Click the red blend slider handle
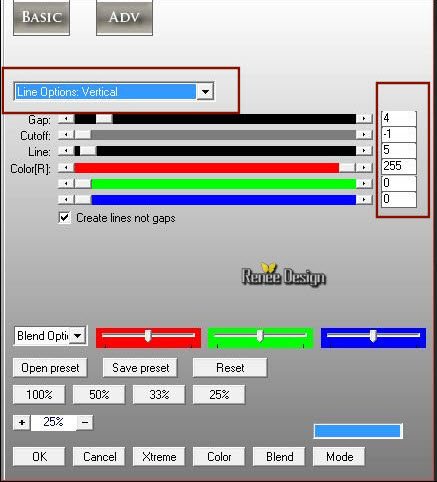The image size is (437, 482). point(148,336)
